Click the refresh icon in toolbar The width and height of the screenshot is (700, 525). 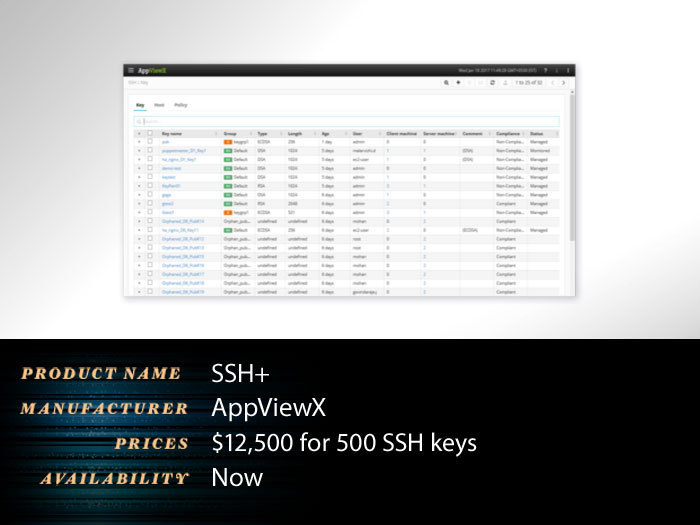coord(492,83)
